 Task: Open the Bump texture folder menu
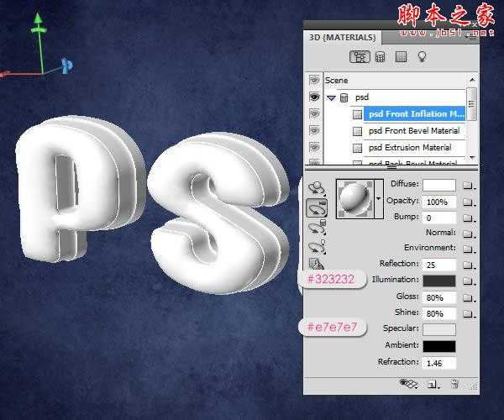[469, 218]
